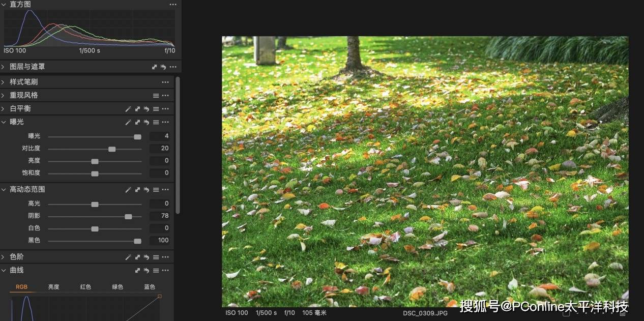644x321 pixels.
Task: Click the 对比度 slider handle
Action: (112, 149)
